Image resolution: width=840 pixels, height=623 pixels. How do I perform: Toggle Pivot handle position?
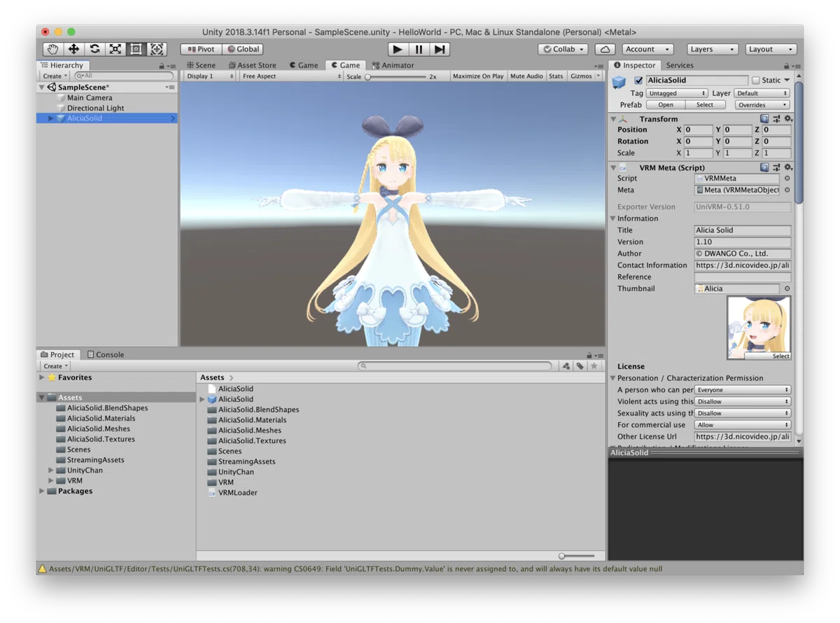click(x=201, y=49)
